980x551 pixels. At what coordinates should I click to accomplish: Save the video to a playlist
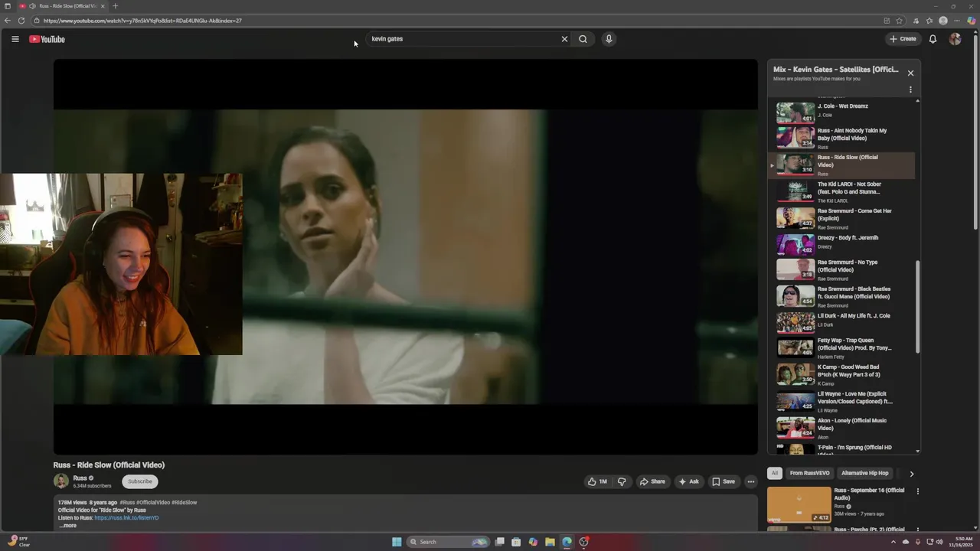pos(724,481)
